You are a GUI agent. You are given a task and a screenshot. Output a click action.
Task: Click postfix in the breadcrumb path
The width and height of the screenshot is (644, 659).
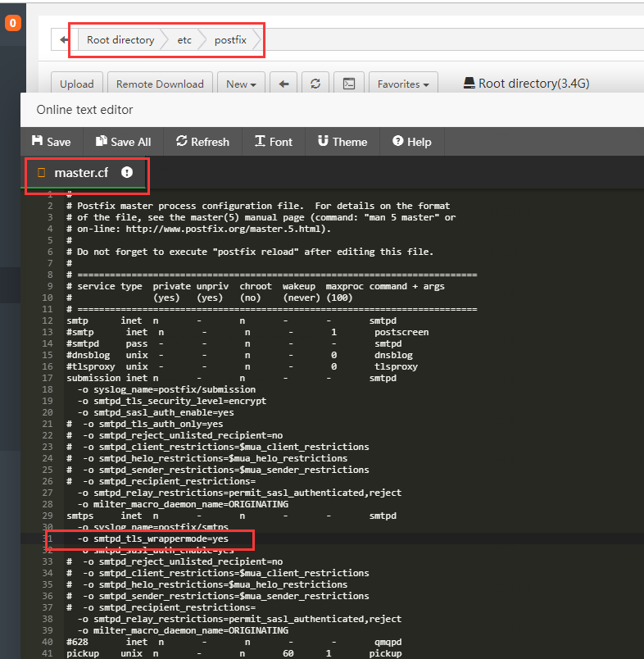(230, 40)
